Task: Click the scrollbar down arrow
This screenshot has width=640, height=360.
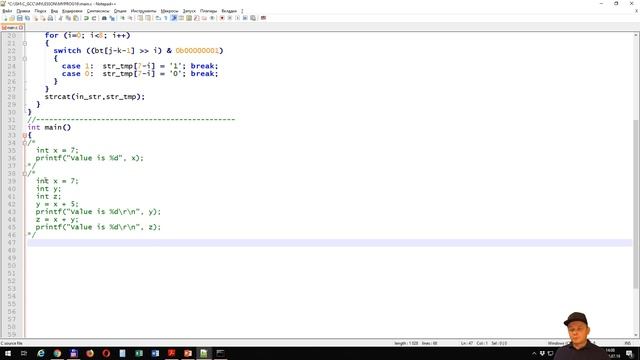Action: click(x=636, y=335)
